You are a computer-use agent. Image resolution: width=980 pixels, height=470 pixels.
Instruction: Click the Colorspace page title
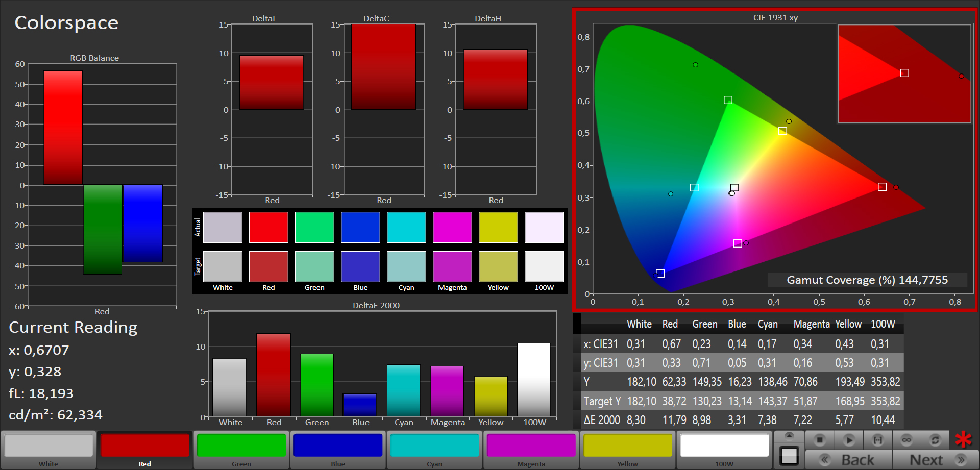(x=66, y=22)
